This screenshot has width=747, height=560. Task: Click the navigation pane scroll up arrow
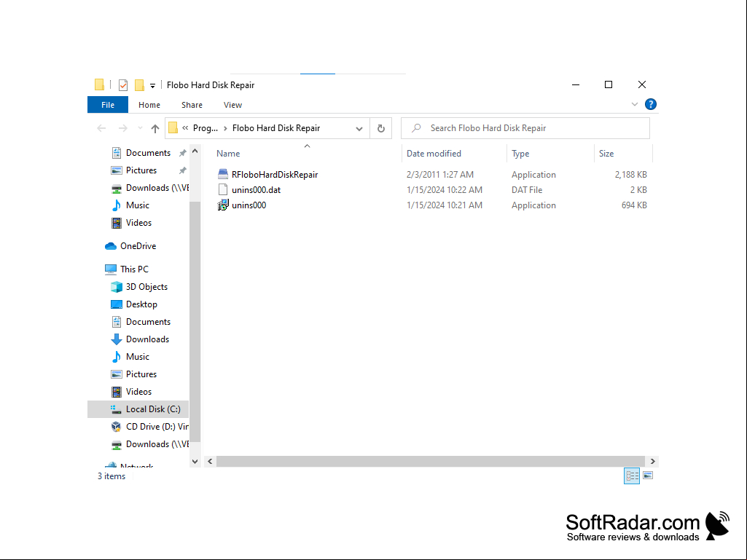click(195, 151)
